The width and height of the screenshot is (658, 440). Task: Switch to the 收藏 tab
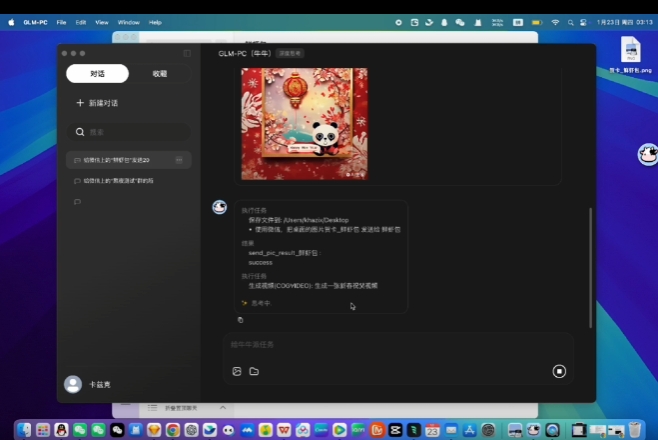[159, 73]
